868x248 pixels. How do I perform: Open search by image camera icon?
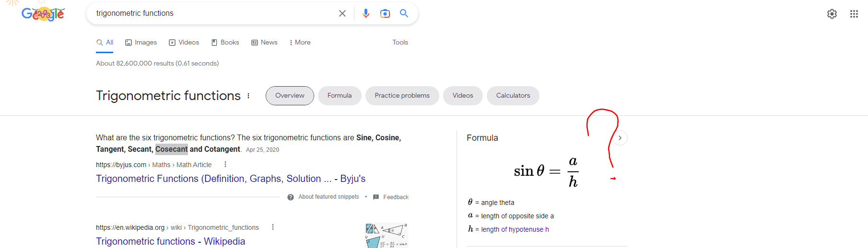385,13
